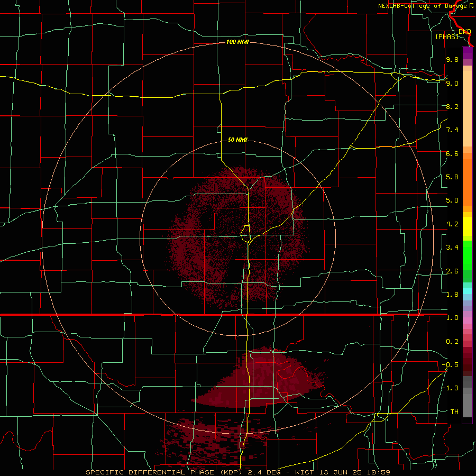Click the 3.4 value on the color scale
Image resolution: width=476 pixels, height=476 pixels.
[x=452, y=248]
